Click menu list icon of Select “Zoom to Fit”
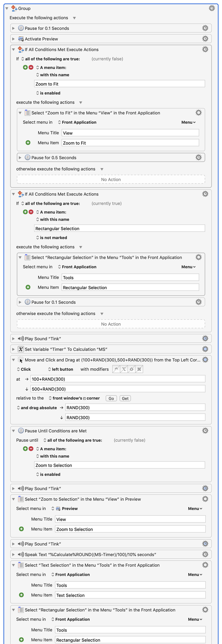Screen dimensions: 222x644 28,113
